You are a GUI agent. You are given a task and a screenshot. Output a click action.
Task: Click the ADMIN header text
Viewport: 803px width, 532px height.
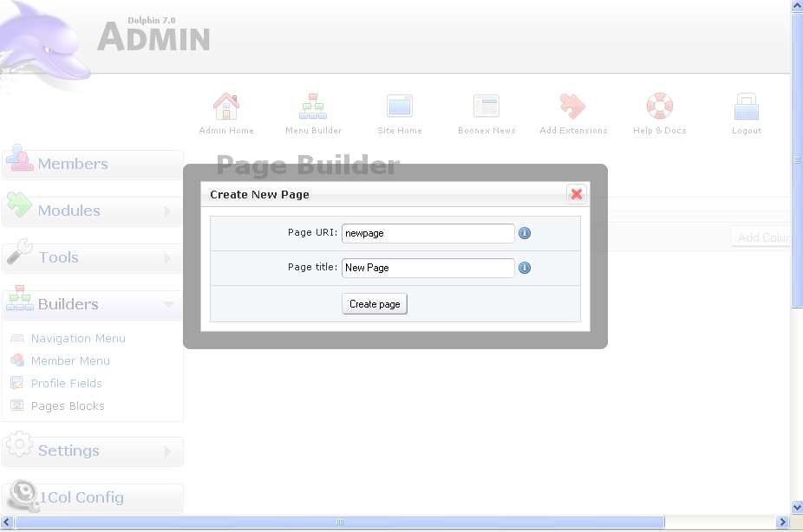pos(153,38)
